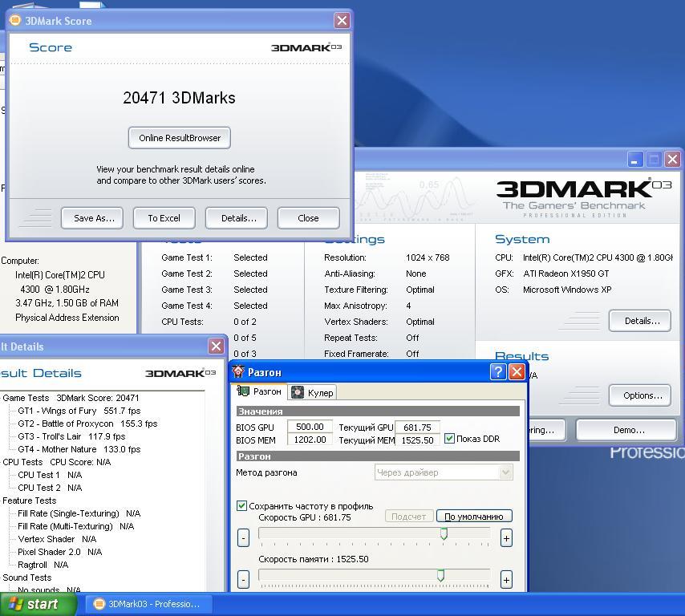Click Online ResultBrowser button

180,138
